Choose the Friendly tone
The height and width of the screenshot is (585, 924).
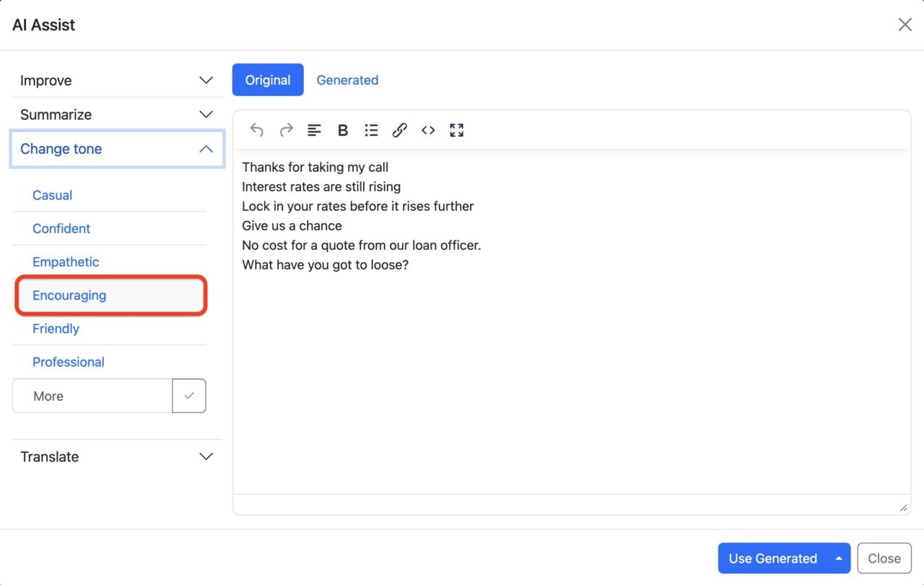109,329
